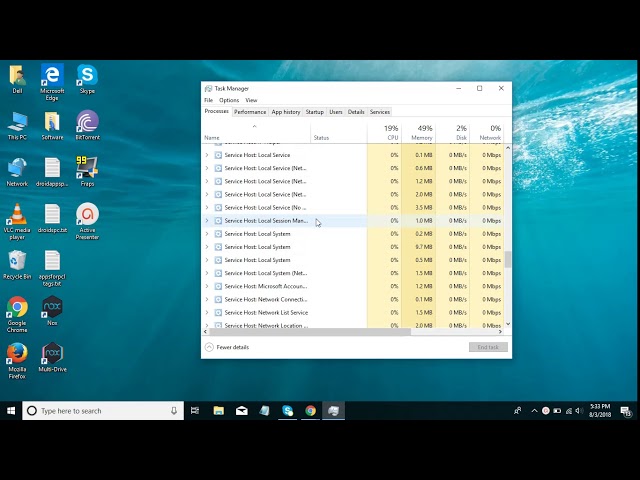Collapse Task Manager with Fewer details
This screenshot has height=480, width=640.
(227, 347)
